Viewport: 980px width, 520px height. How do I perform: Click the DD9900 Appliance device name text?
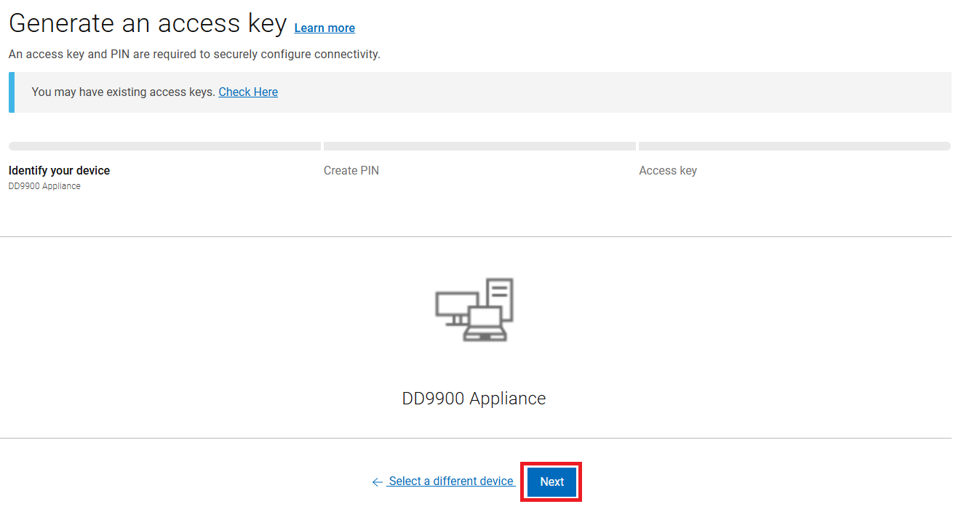[474, 398]
